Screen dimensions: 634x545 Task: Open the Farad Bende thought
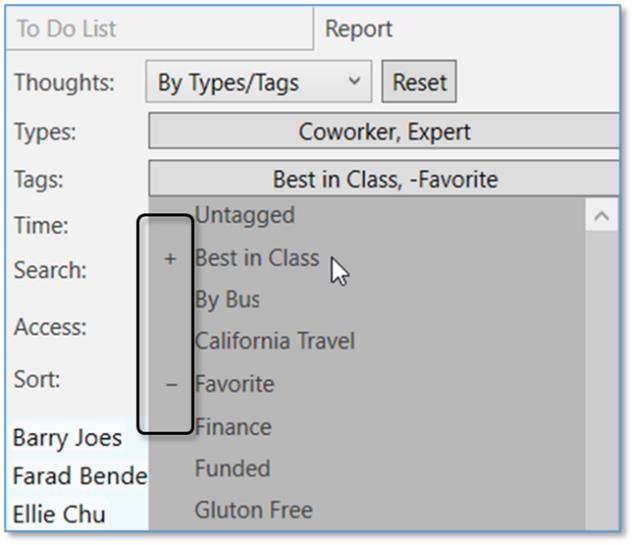click(79, 476)
